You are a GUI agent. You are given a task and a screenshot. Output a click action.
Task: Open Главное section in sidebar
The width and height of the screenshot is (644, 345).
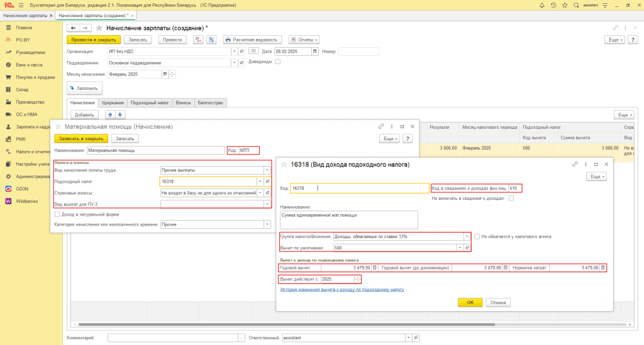point(24,28)
